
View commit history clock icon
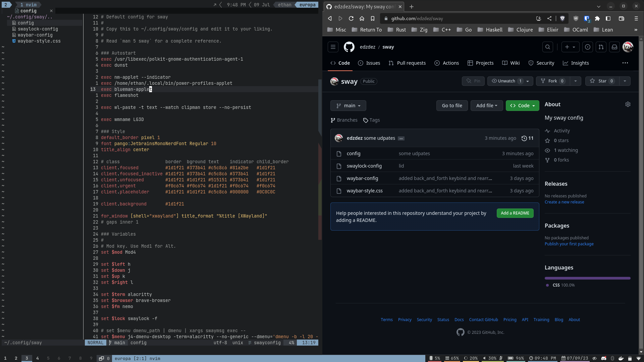(524, 138)
